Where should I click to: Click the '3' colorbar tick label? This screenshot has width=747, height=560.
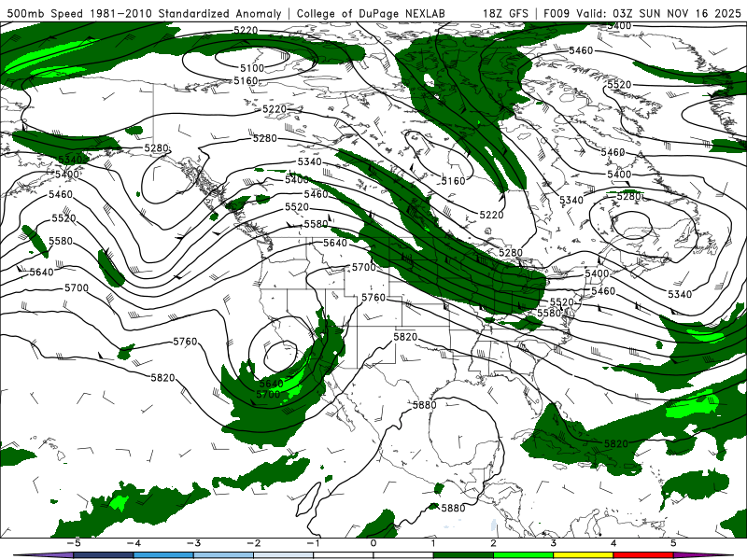553,543
